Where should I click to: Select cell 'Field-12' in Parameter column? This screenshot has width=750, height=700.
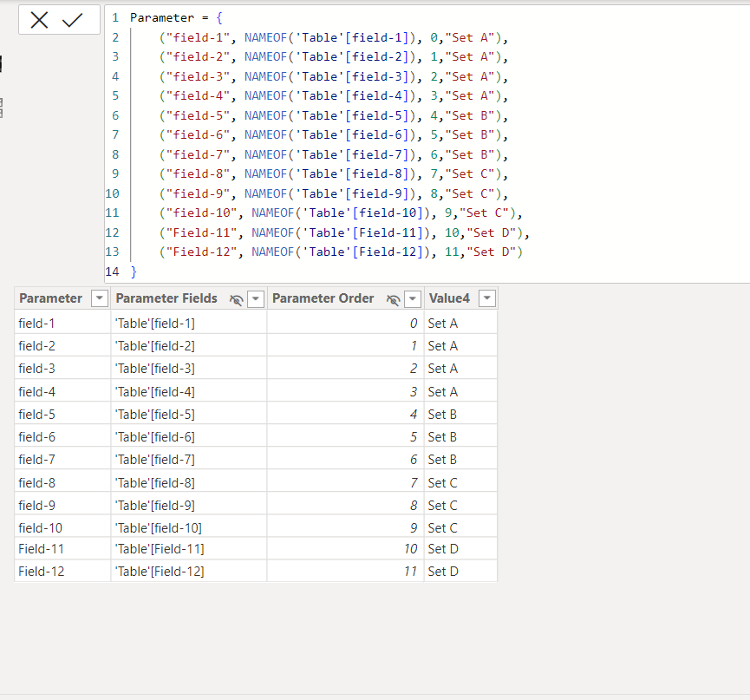click(62, 572)
